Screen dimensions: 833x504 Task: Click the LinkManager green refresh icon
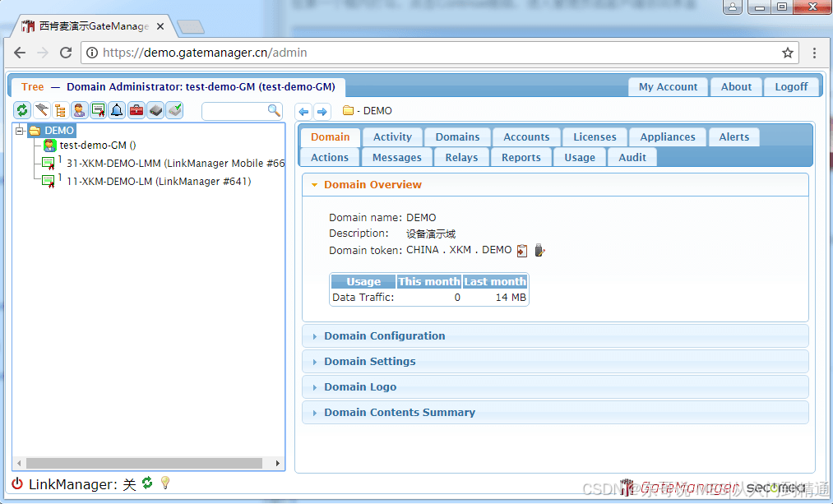click(147, 483)
